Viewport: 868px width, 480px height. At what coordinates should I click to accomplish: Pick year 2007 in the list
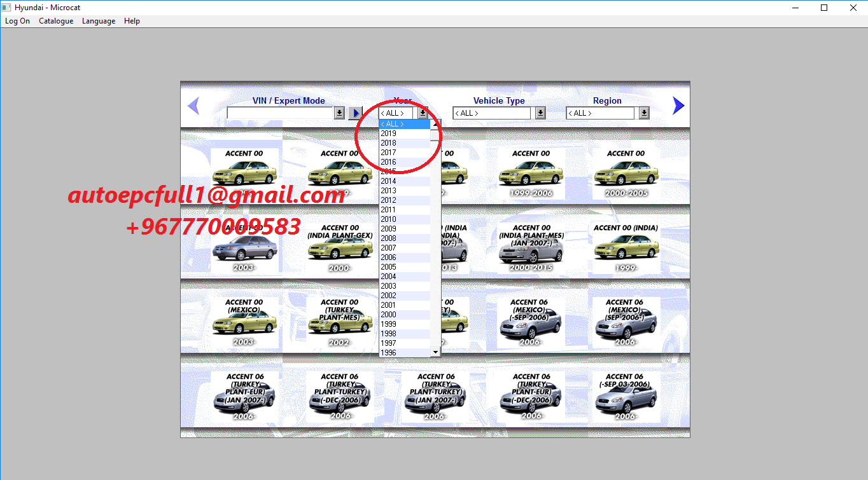click(405, 248)
